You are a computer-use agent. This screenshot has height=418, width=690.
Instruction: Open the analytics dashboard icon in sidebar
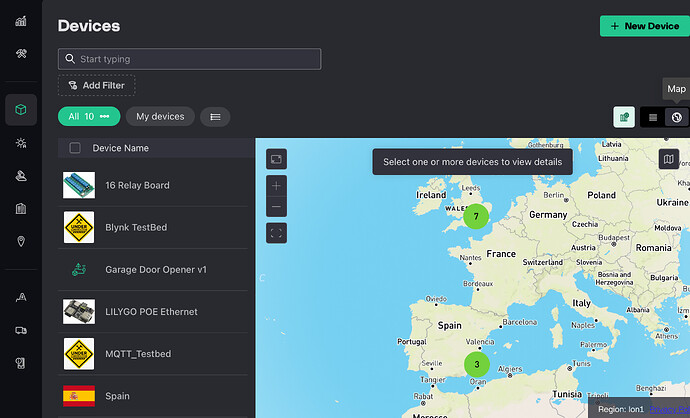pyautogui.click(x=21, y=21)
